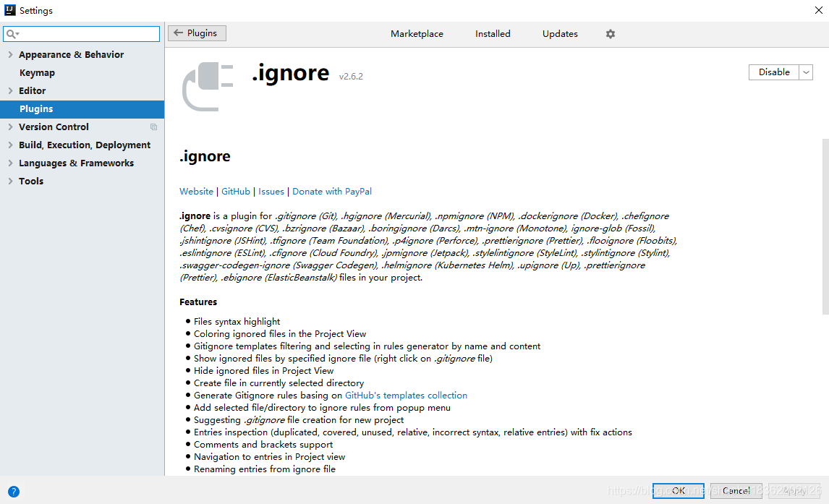Image resolution: width=829 pixels, height=504 pixels.
Task: Click the .ignore plugin logo icon
Action: tap(207, 86)
